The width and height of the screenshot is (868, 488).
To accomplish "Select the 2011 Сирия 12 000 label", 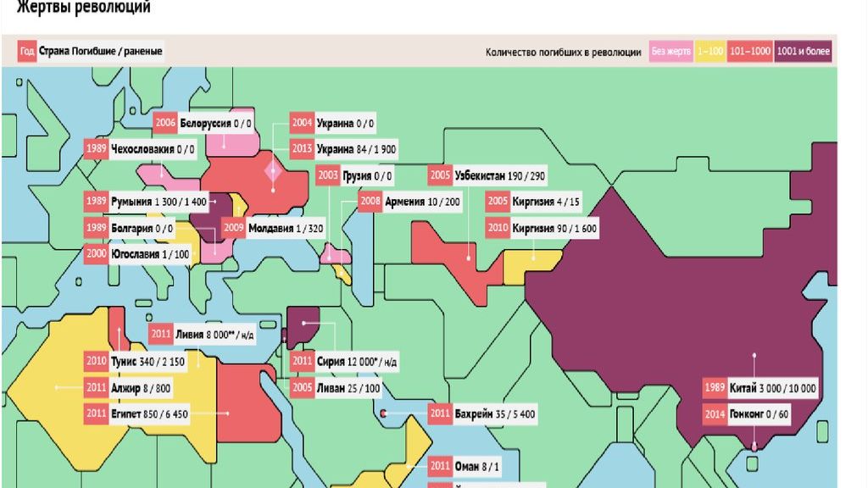I will coord(344,361).
